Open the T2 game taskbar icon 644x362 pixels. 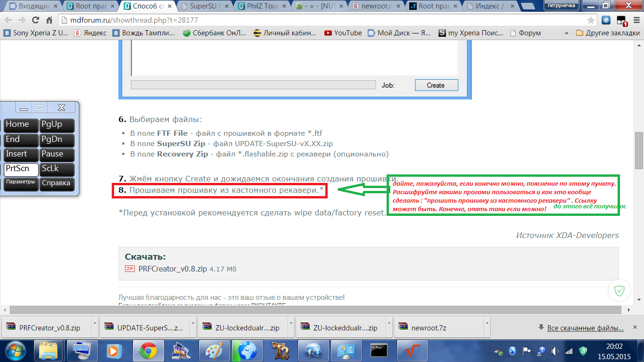click(281, 350)
